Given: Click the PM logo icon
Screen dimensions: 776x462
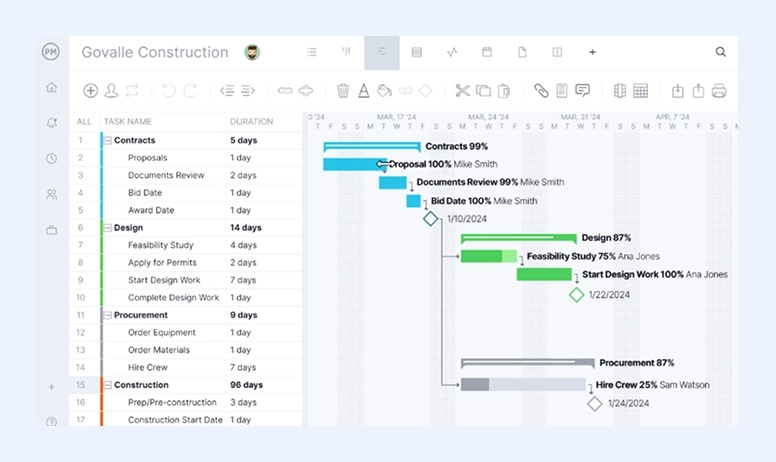Looking at the screenshot, I should [x=50, y=51].
